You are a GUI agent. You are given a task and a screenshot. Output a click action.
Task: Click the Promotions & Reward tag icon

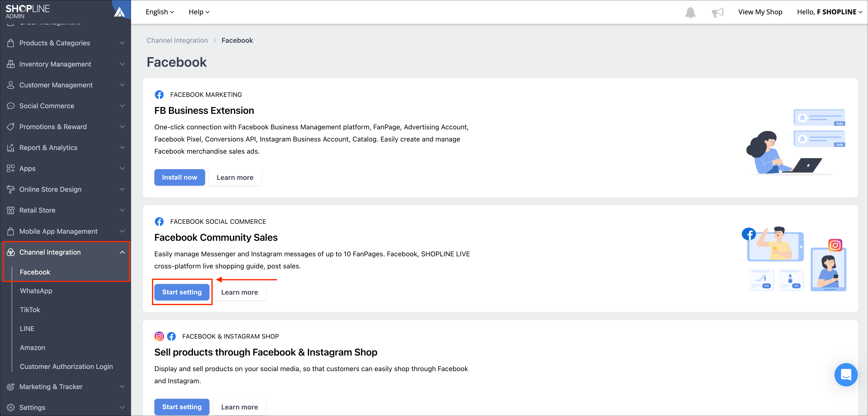11,127
